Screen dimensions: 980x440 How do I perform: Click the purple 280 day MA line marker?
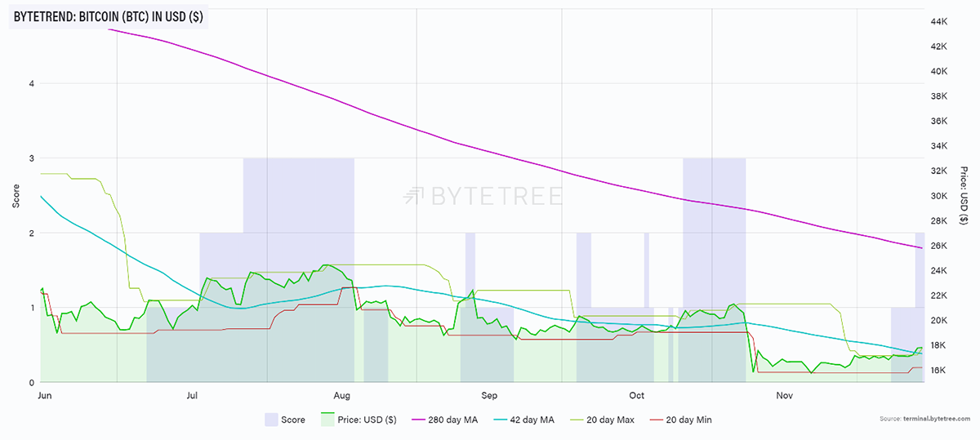(x=420, y=420)
